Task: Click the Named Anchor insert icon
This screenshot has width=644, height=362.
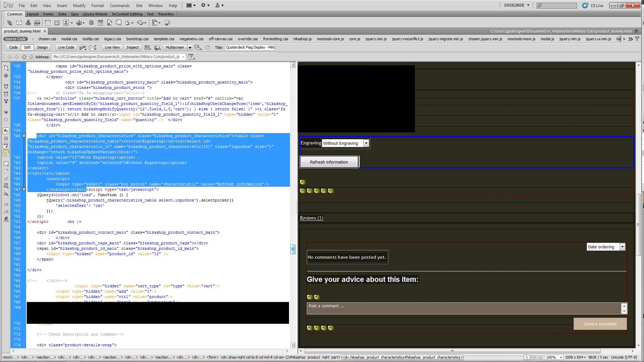Action: pyautogui.click(x=28, y=23)
